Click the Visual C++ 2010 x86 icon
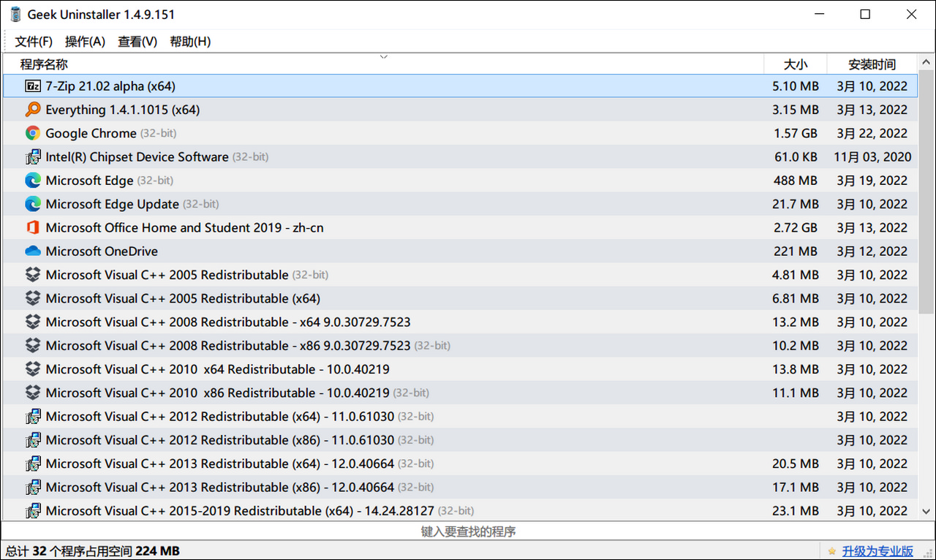Screen dimensions: 936x560 click(33, 393)
